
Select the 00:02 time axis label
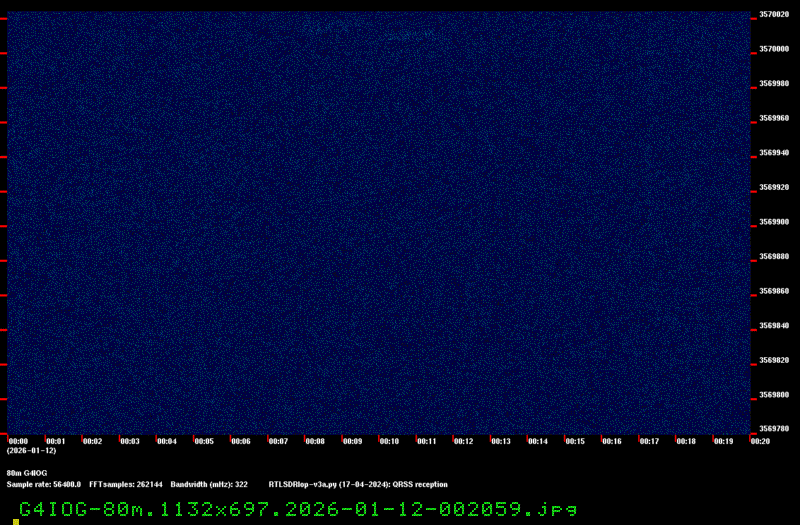coord(92,441)
